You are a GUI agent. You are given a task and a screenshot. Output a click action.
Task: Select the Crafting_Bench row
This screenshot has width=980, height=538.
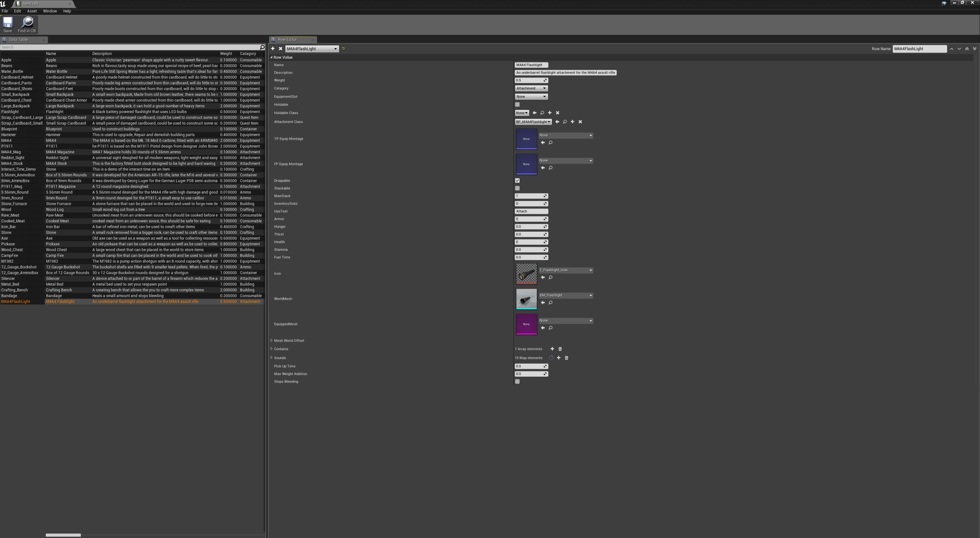tap(15, 290)
